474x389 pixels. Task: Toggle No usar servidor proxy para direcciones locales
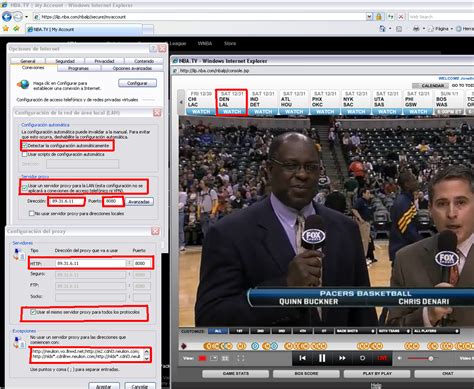[x=31, y=213]
